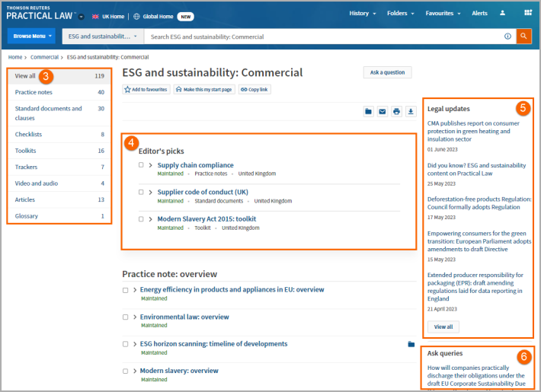Expand Environmental law: overview chevron
Image resolution: width=541 pixels, height=392 pixels.
pyautogui.click(x=135, y=317)
